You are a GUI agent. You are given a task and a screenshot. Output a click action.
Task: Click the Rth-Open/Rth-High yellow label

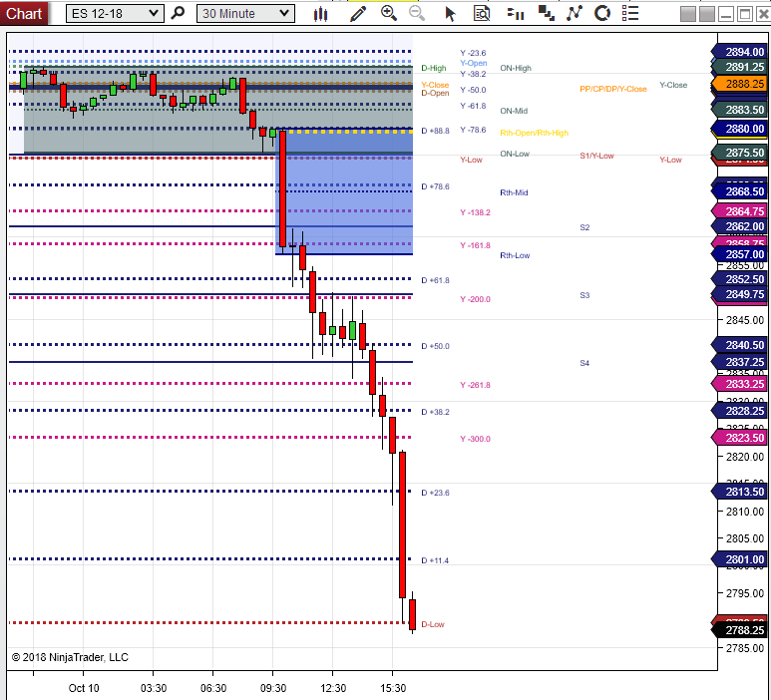(534, 133)
